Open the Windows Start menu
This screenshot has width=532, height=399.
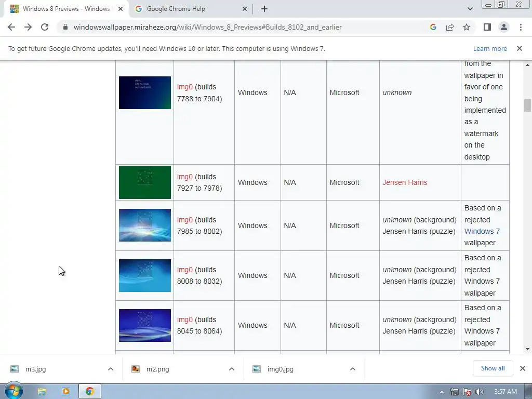pos(14,391)
